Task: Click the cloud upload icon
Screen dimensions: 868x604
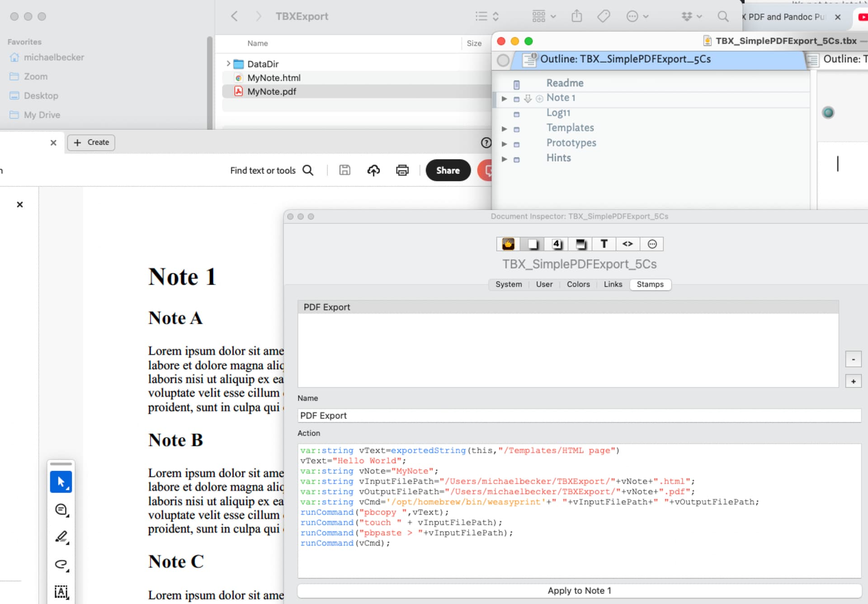Action: (x=373, y=170)
